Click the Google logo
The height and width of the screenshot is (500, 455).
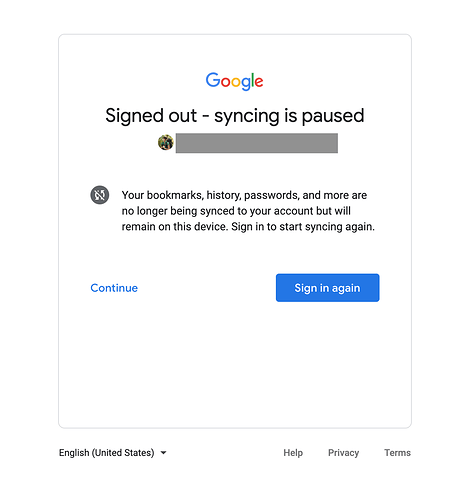click(234, 81)
